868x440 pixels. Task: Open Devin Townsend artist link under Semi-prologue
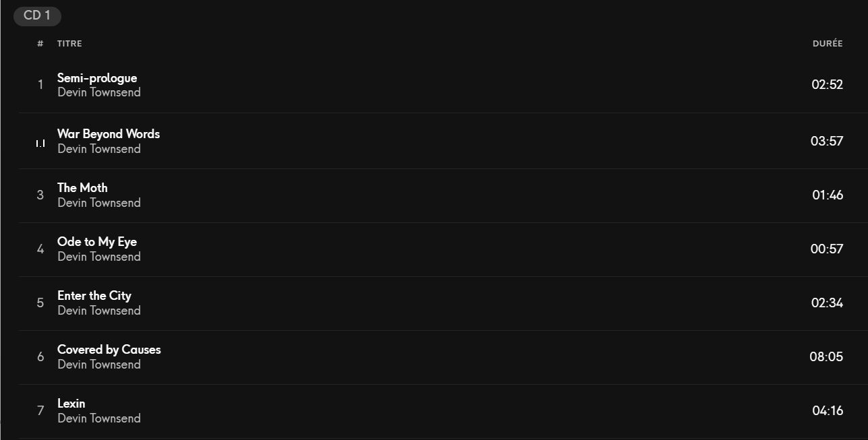[x=99, y=92]
